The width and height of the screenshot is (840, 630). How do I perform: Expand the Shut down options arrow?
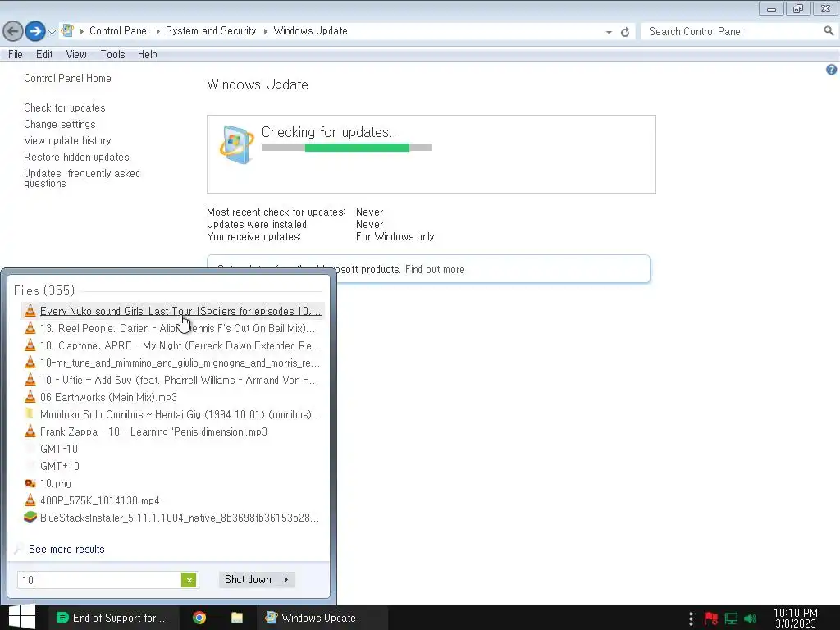pyautogui.click(x=286, y=580)
